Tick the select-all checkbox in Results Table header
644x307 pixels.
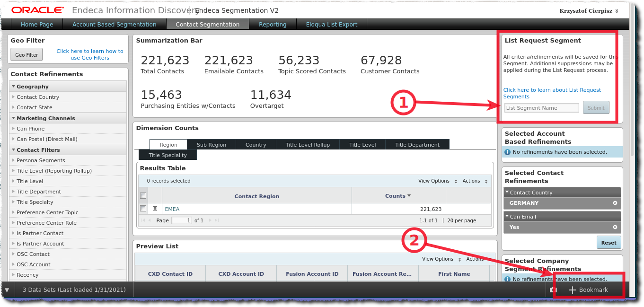(x=143, y=196)
